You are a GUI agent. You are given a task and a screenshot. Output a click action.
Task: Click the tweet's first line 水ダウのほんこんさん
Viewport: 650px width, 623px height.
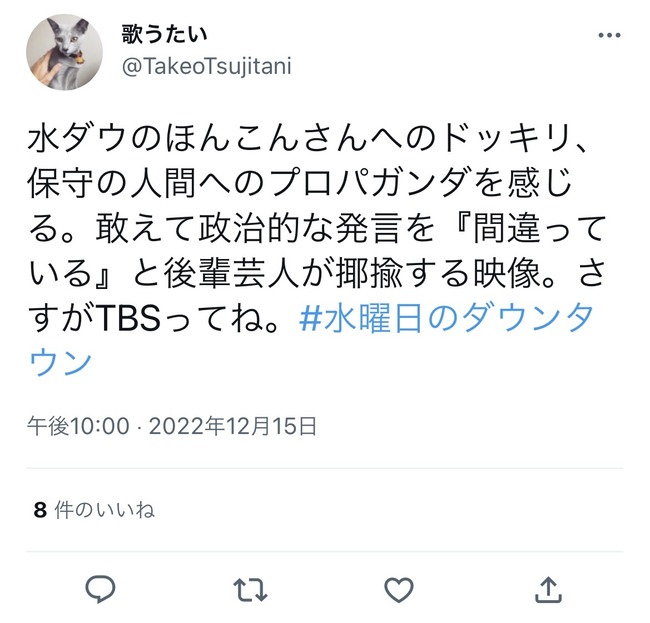tap(197, 138)
